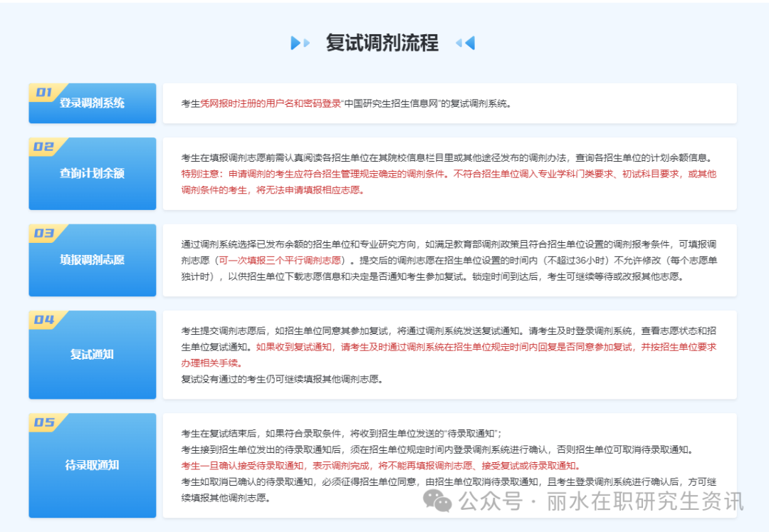Click the 05 step number badge

tap(44, 422)
